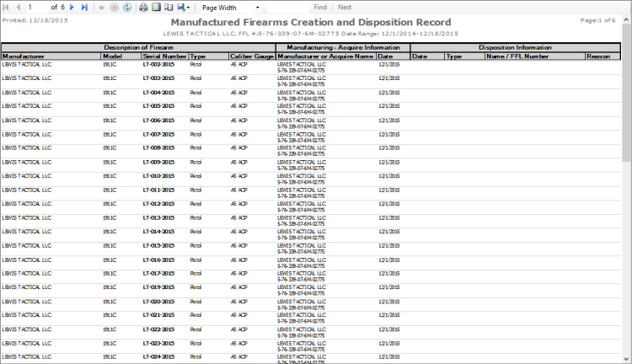This screenshot has width=632, height=364.
Task: Click serial number LT-012-2015
Action: (158, 204)
